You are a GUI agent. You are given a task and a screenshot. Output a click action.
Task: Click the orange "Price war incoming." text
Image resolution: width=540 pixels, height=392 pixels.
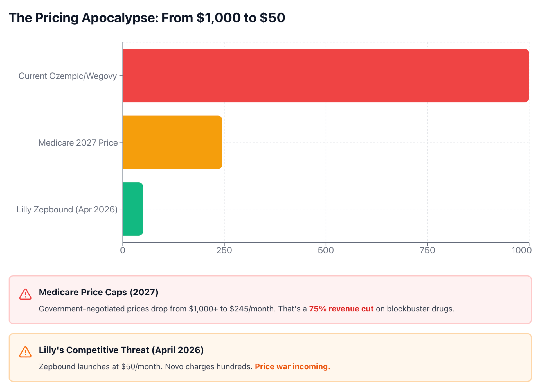(292, 366)
